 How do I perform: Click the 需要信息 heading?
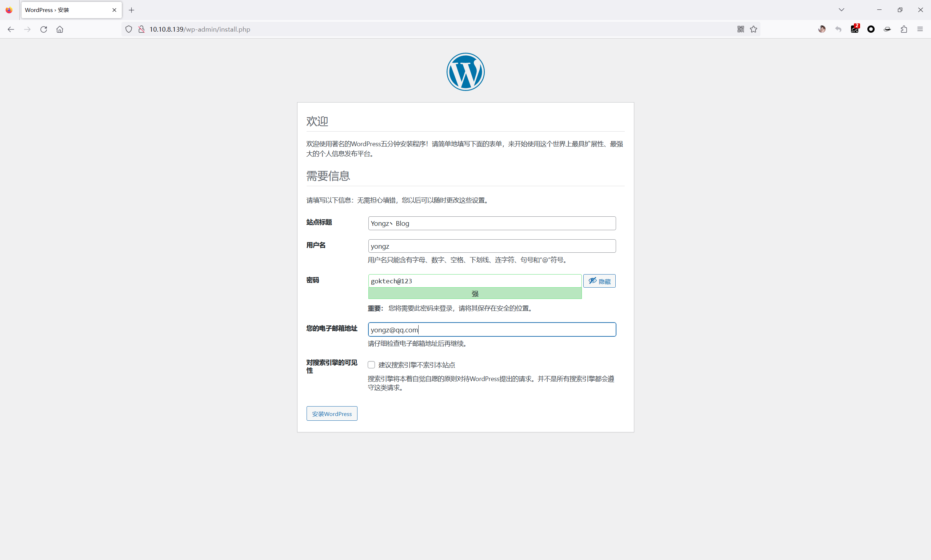click(x=328, y=176)
